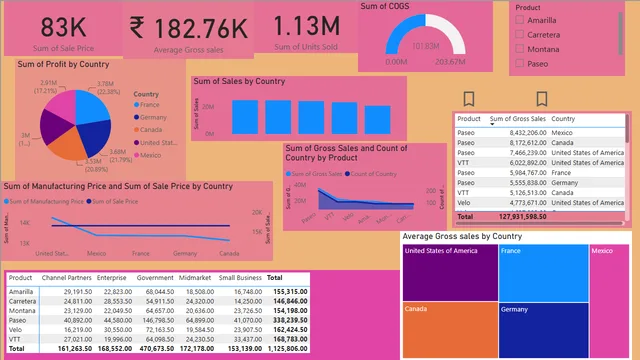Check the Montana product checkbox
This screenshot has height=360, width=640.
coord(520,49)
